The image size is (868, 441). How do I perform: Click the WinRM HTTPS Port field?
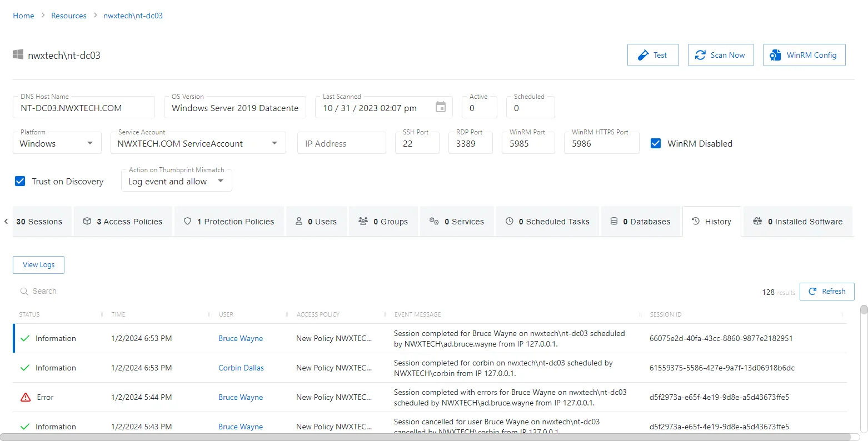click(x=602, y=143)
